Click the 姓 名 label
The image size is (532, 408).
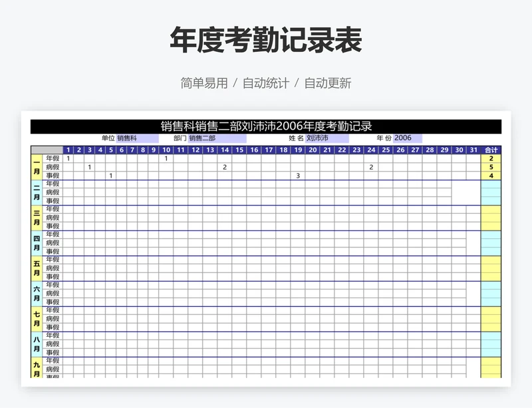point(296,138)
